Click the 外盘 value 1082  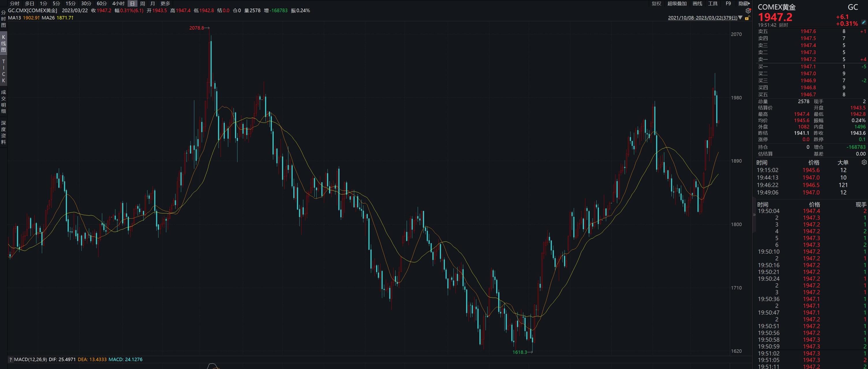click(804, 127)
